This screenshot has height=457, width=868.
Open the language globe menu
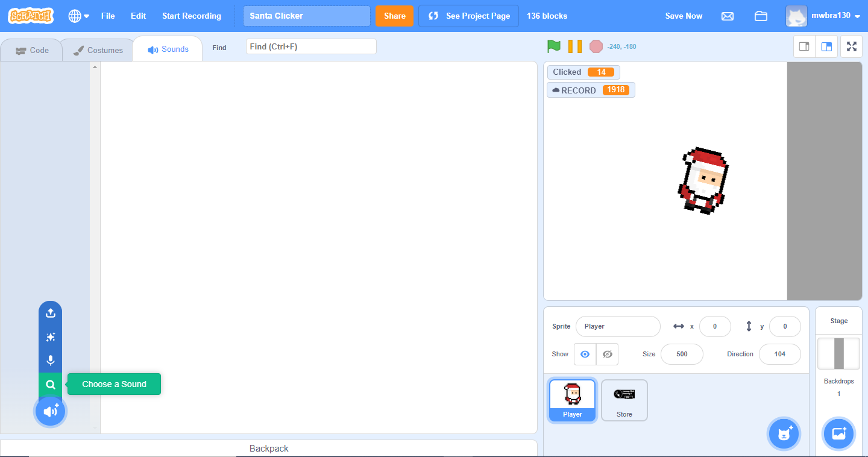79,16
